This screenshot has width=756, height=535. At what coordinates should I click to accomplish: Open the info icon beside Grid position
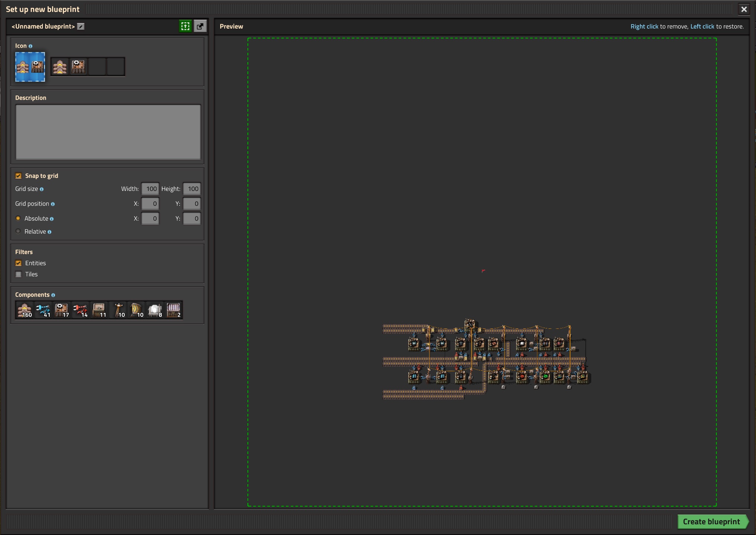[x=53, y=204]
